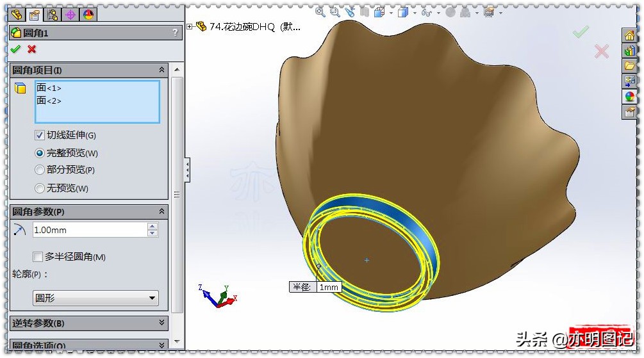This screenshot has width=644, height=358.
Task: Click the face selection box icon
Action: tap(20, 88)
